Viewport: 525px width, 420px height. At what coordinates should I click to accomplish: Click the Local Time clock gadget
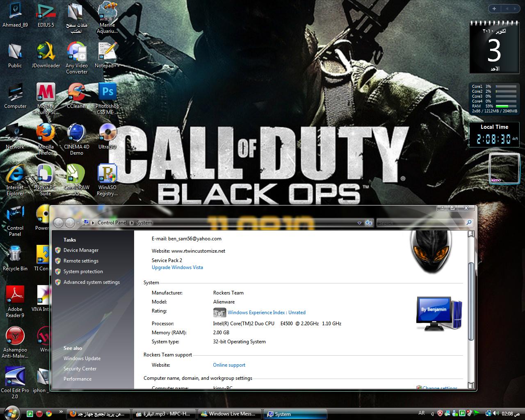click(x=494, y=135)
